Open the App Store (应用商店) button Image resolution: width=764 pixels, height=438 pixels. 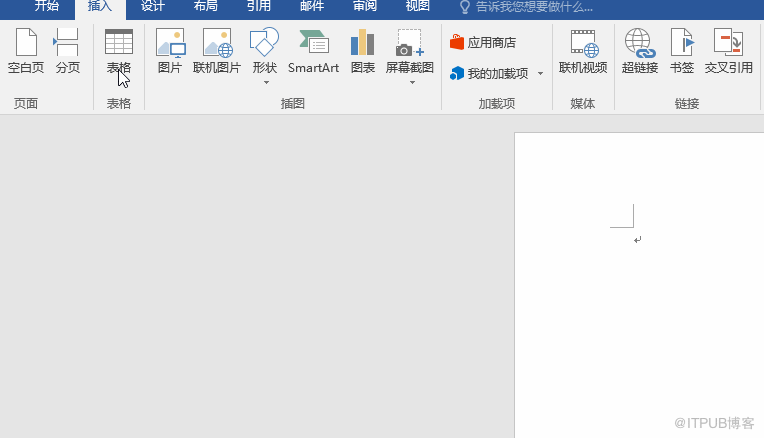(x=483, y=43)
